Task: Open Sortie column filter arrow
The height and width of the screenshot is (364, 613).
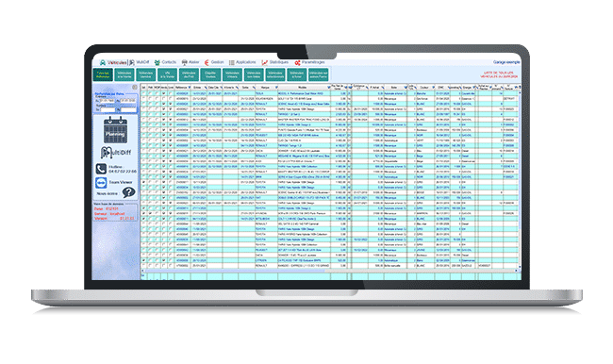Action: (x=254, y=88)
